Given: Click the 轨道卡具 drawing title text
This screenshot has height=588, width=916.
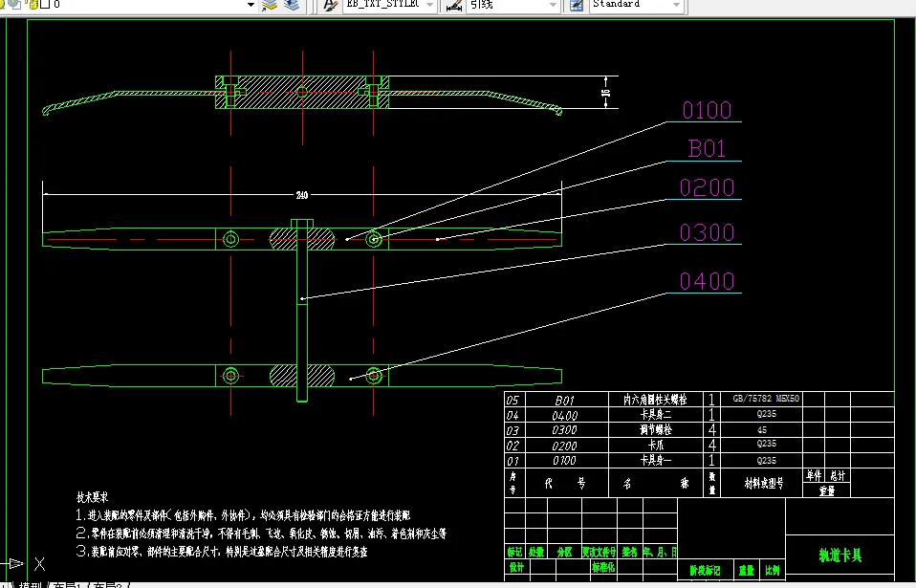Looking at the screenshot, I should [840, 555].
